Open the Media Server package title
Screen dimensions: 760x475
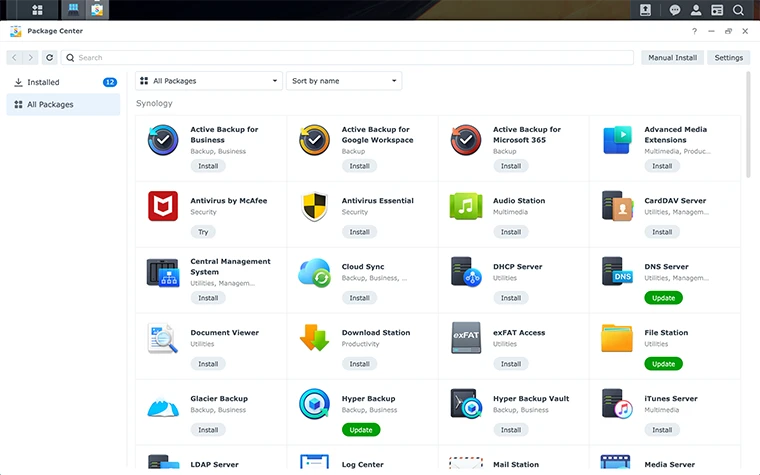coord(669,464)
